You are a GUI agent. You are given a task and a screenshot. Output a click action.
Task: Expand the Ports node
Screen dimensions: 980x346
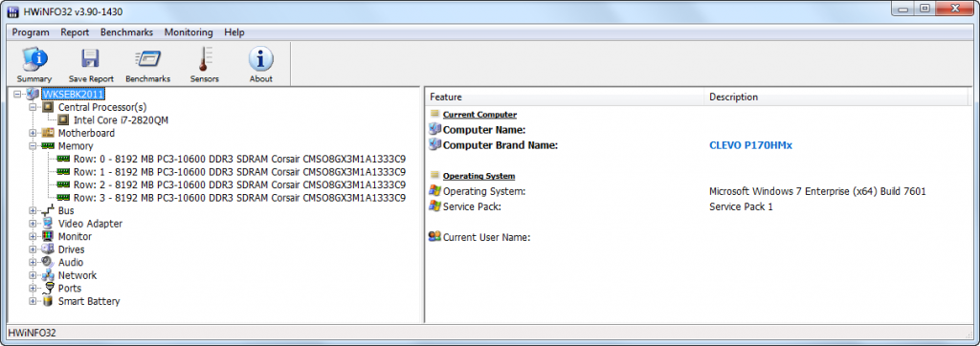pos(33,289)
